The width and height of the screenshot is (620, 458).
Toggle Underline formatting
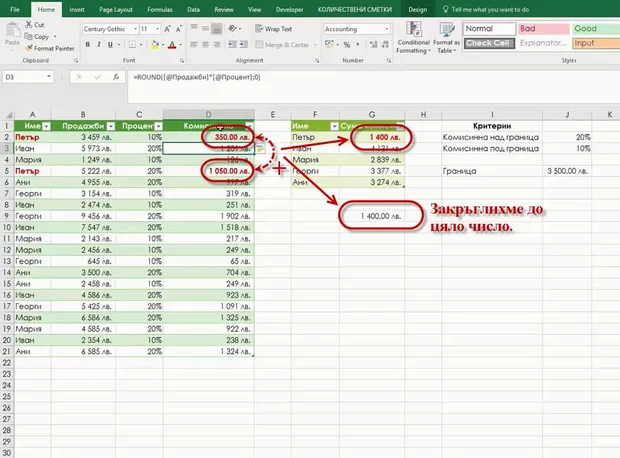pyautogui.click(x=110, y=45)
